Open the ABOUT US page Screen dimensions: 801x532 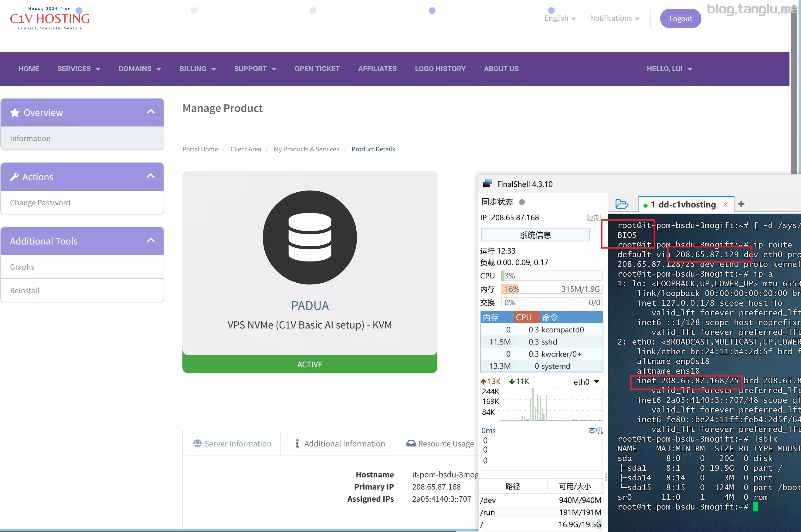tap(501, 69)
